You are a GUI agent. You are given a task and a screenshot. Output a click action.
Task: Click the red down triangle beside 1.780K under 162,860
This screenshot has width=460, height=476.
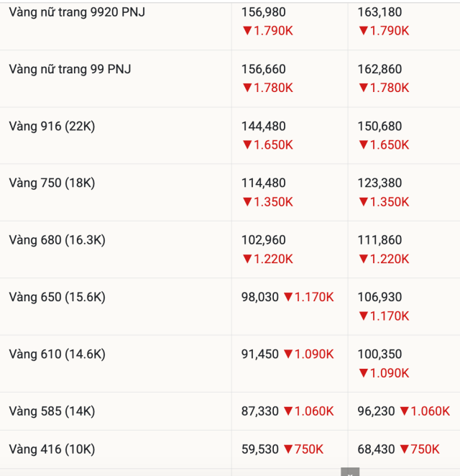click(x=364, y=88)
